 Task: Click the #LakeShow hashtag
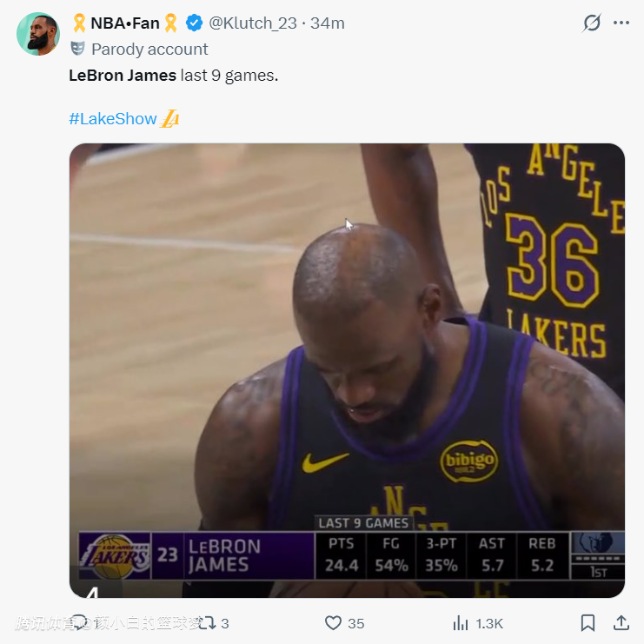click(x=113, y=119)
